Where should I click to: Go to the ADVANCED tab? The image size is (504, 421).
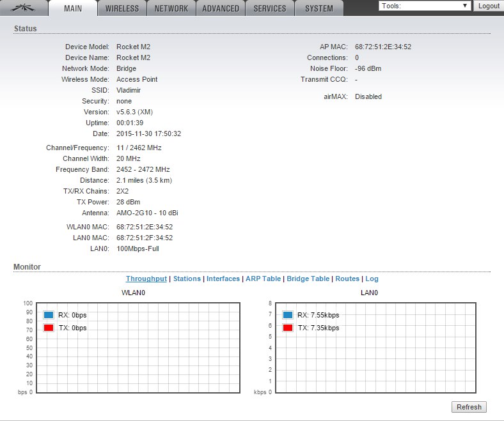[x=221, y=8]
